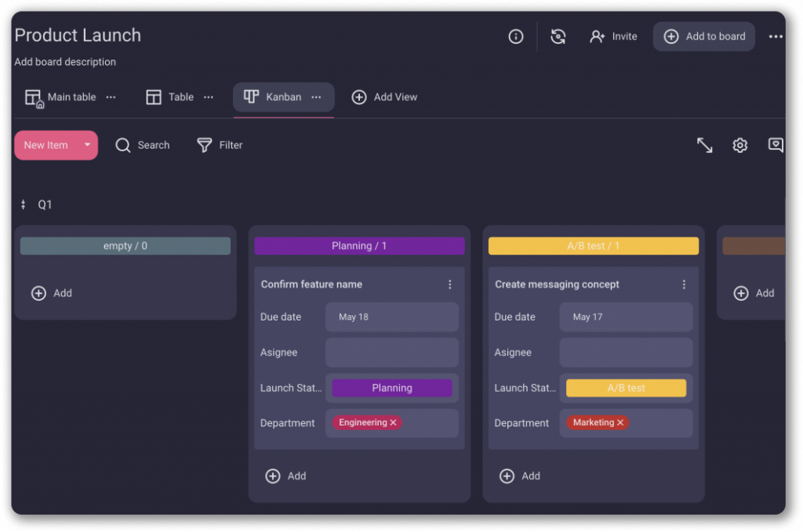Open Kanban view options menu

pyautogui.click(x=316, y=97)
